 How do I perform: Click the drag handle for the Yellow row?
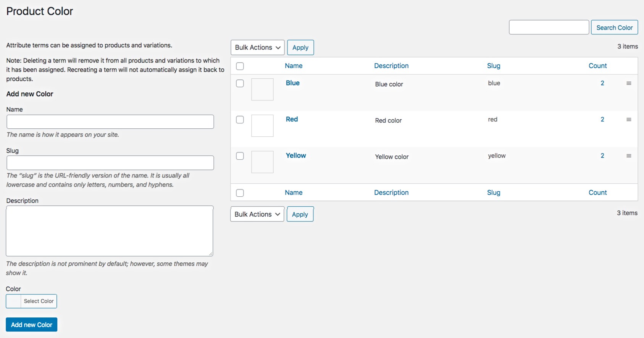pyautogui.click(x=629, y=156)
